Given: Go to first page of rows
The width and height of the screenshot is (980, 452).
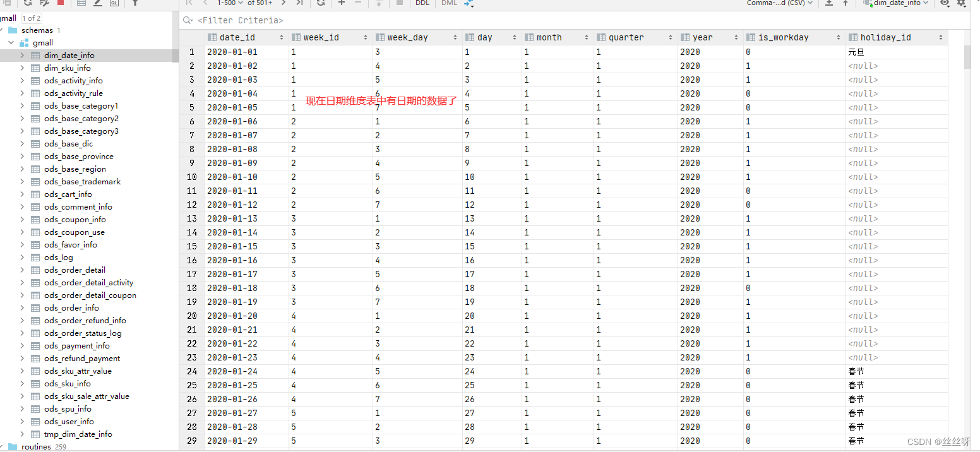Looking at the screenshot, I should (x=189, y=3).
